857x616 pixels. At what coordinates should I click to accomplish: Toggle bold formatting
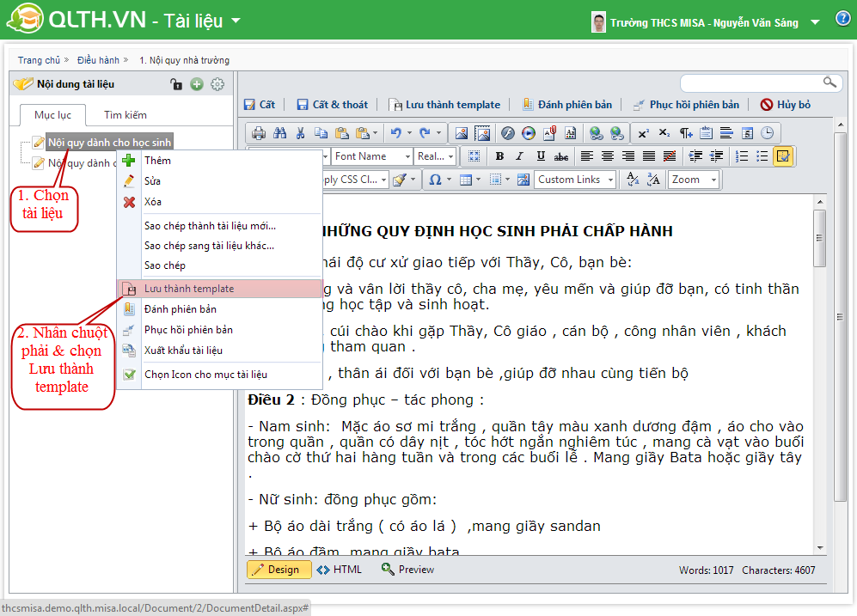[499, 156]
